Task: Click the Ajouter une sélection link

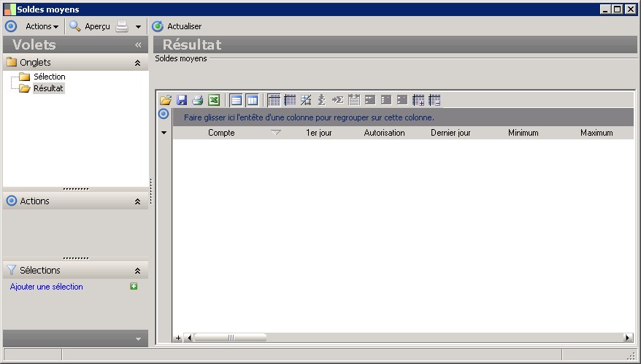Action: click(47, 287)
